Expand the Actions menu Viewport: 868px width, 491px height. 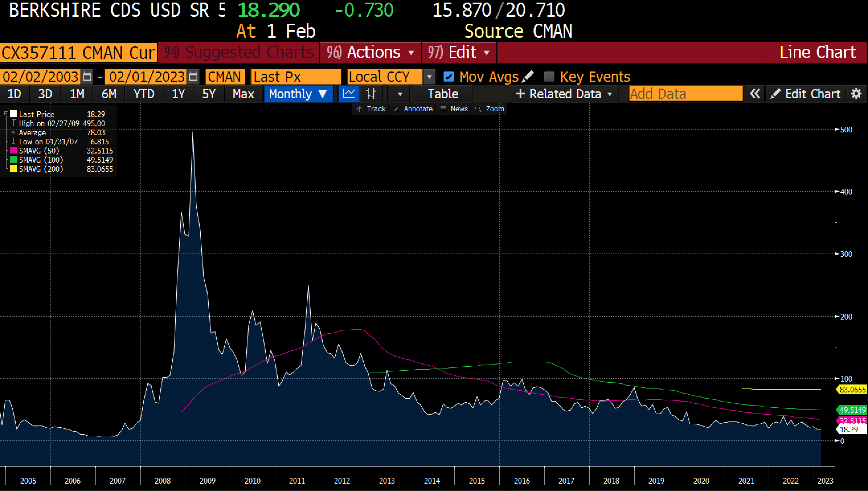pyautogui.click(x=370, y=52)
